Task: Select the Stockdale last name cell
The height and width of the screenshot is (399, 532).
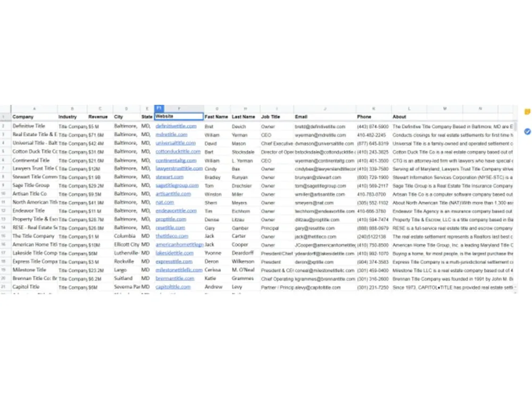Action: (x=245, y=152)
